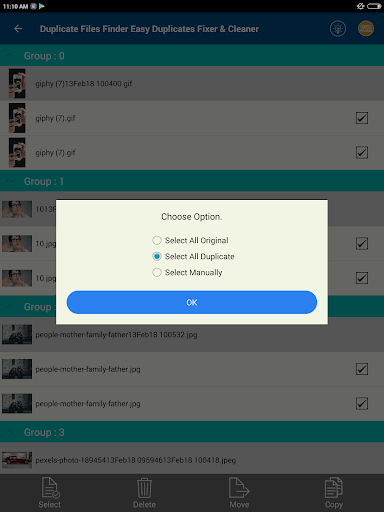Open Play Store notification in status bar

point(42,6)
